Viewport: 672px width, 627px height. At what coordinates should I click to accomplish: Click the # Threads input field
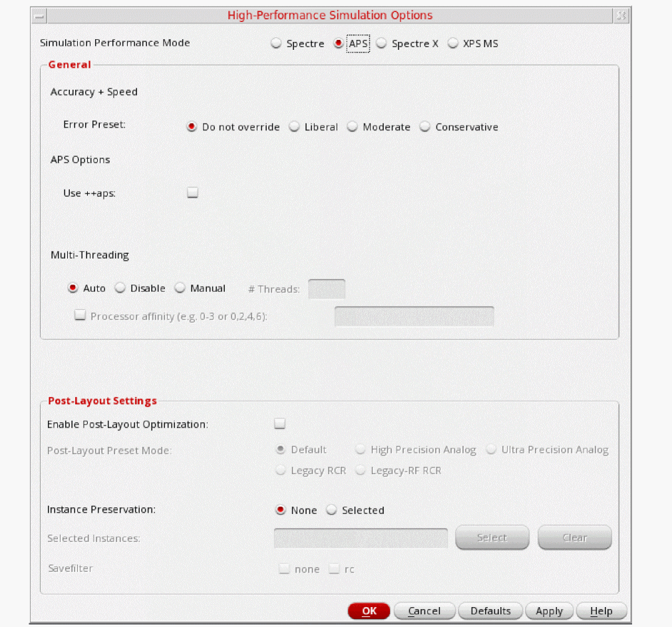click(x=327, y=289)
